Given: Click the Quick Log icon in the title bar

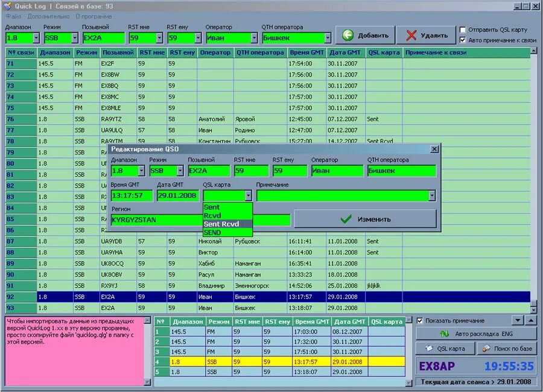Looking at the screenshot, I should (x=8, y=5).
